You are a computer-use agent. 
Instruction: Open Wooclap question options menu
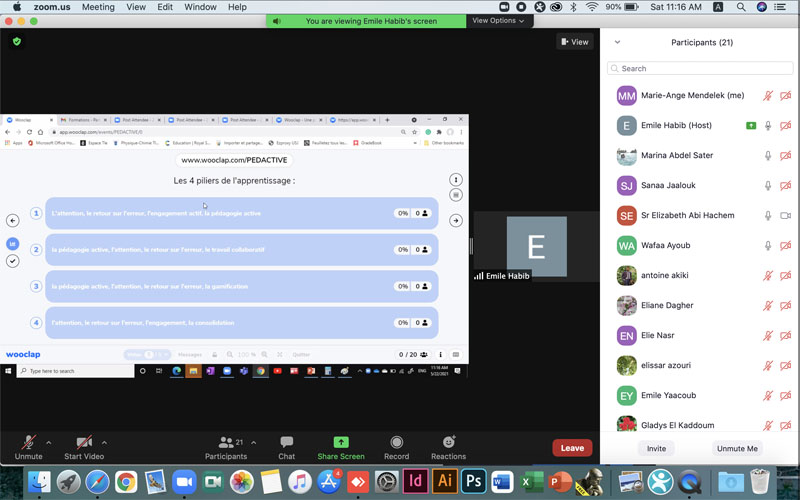(456, 180)
